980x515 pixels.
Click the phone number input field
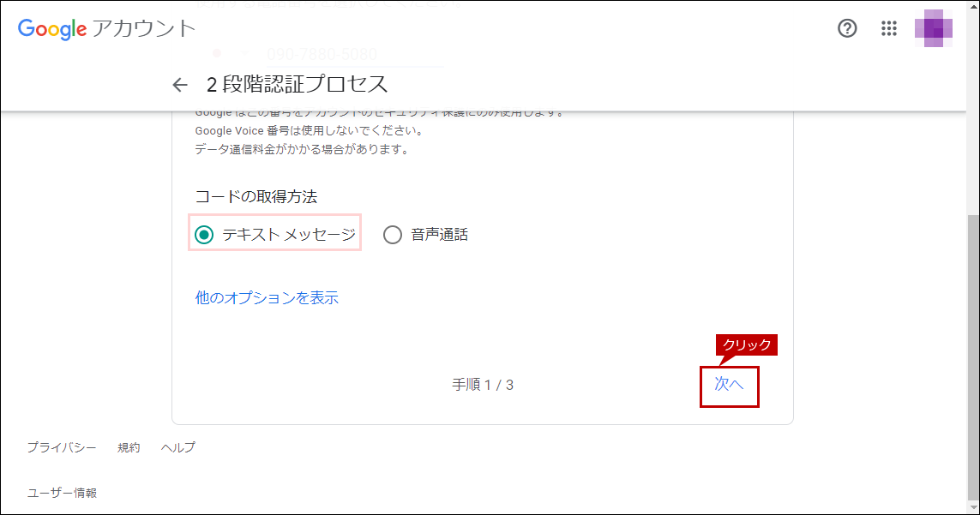tap(355, 55)
